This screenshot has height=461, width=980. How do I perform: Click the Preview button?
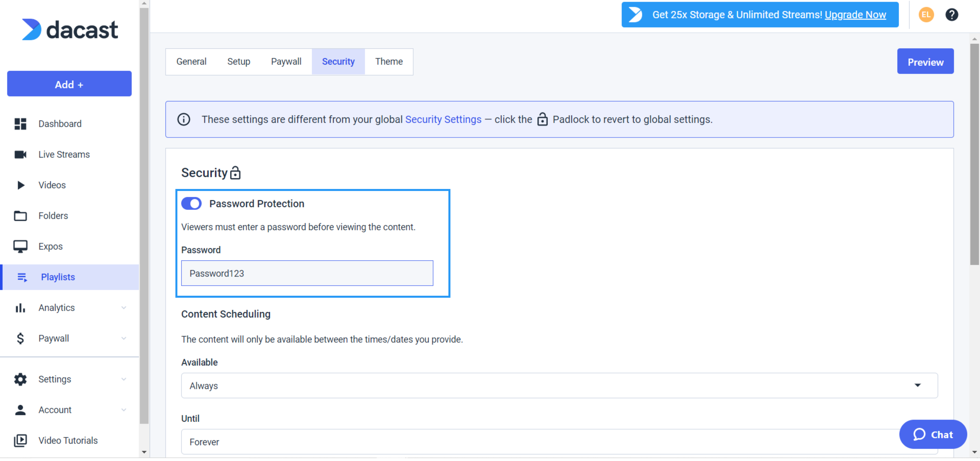tap(925, 61)
